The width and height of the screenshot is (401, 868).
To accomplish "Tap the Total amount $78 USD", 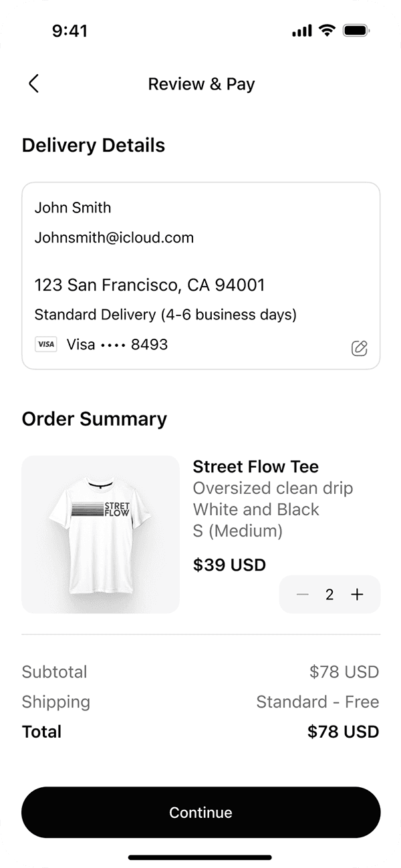I will (x=343, y=732).
